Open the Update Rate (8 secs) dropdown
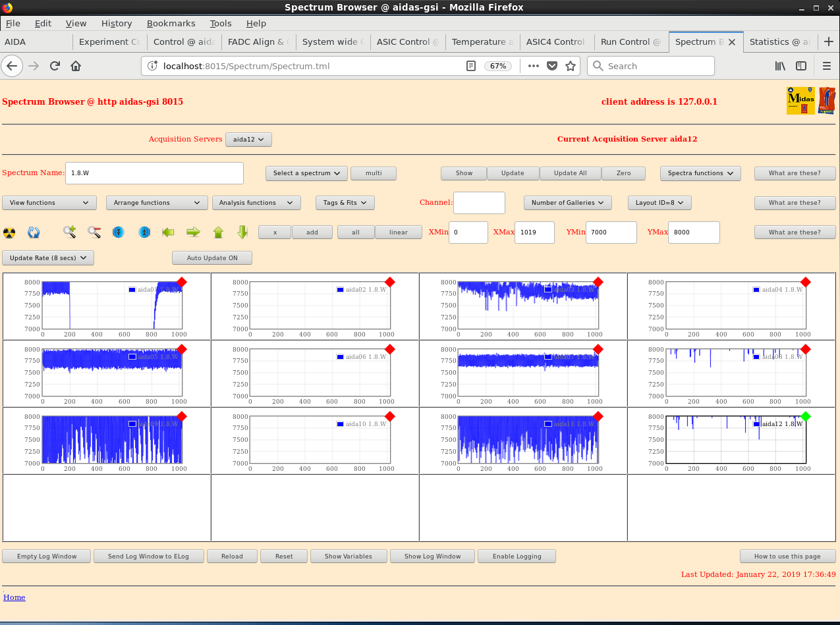This screenshot has height=625, width=840. (48, 258)
